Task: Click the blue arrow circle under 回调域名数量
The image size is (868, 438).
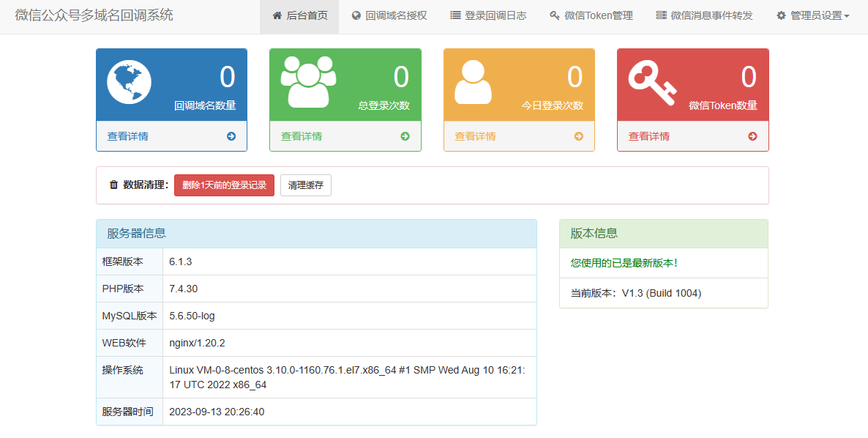Action: [x=231, y=136]
